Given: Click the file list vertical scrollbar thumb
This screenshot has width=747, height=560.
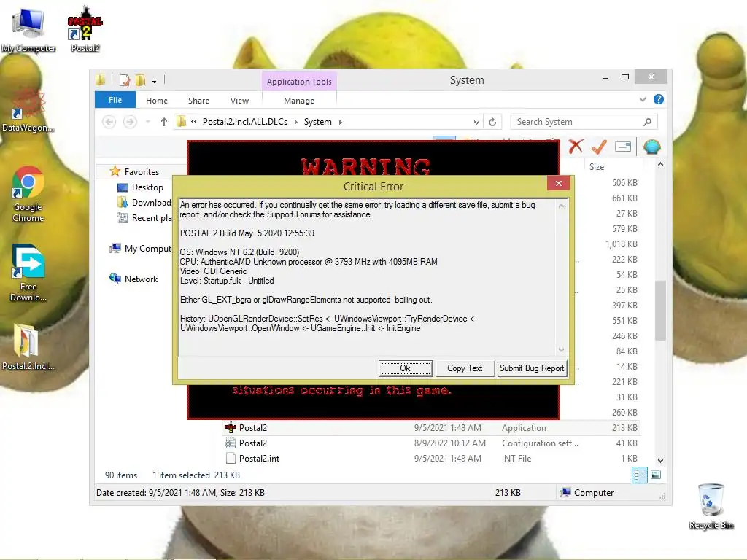Looking at the screenshot, I should click(x=660, y=311).
